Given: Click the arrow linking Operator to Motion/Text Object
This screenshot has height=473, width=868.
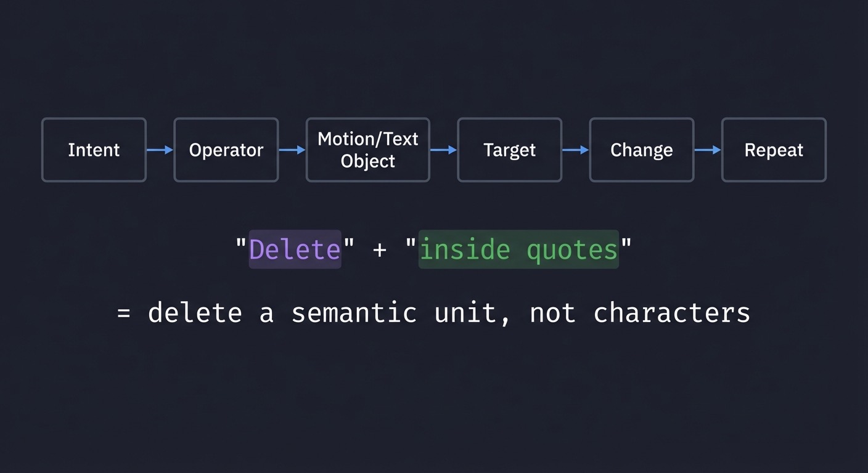Looking at the screenshot, I should click(292, 150).
